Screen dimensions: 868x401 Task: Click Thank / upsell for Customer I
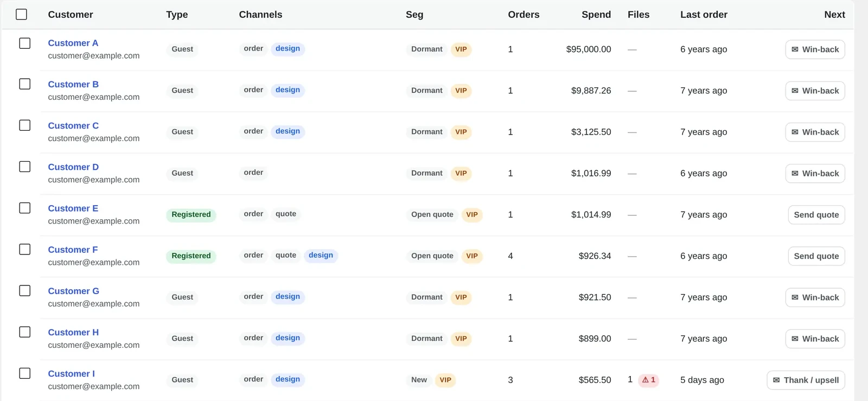click(806, 380)
